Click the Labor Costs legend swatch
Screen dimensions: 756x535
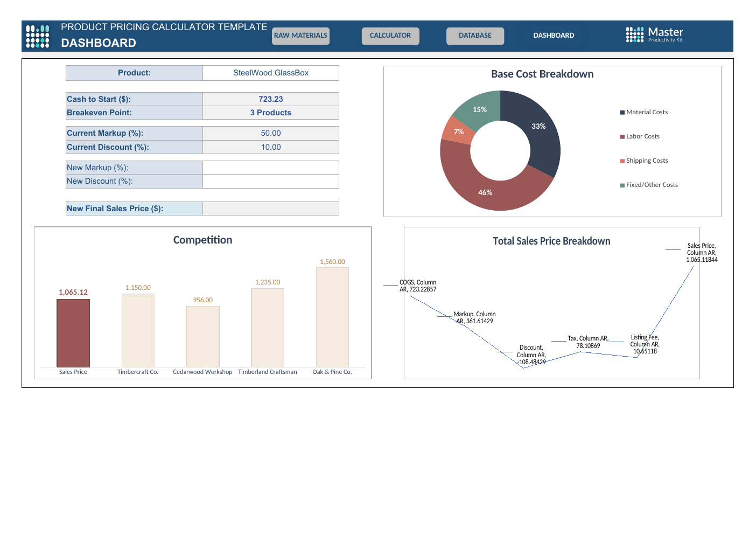point(622,137)
